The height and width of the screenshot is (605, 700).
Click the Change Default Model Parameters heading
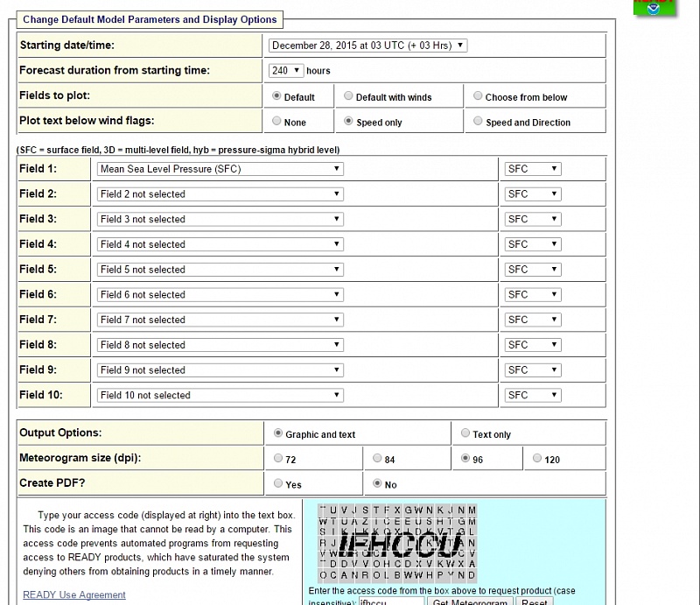click(x=150, y=19)
